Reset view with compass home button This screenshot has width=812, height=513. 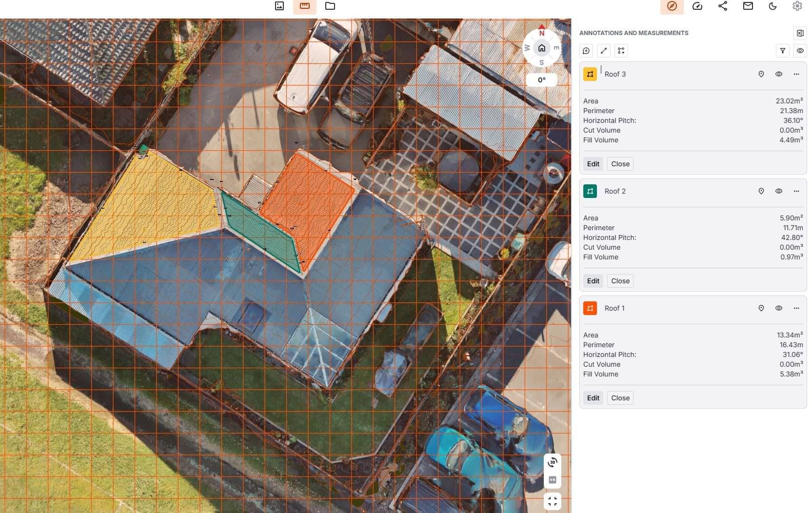click(542, 48)
